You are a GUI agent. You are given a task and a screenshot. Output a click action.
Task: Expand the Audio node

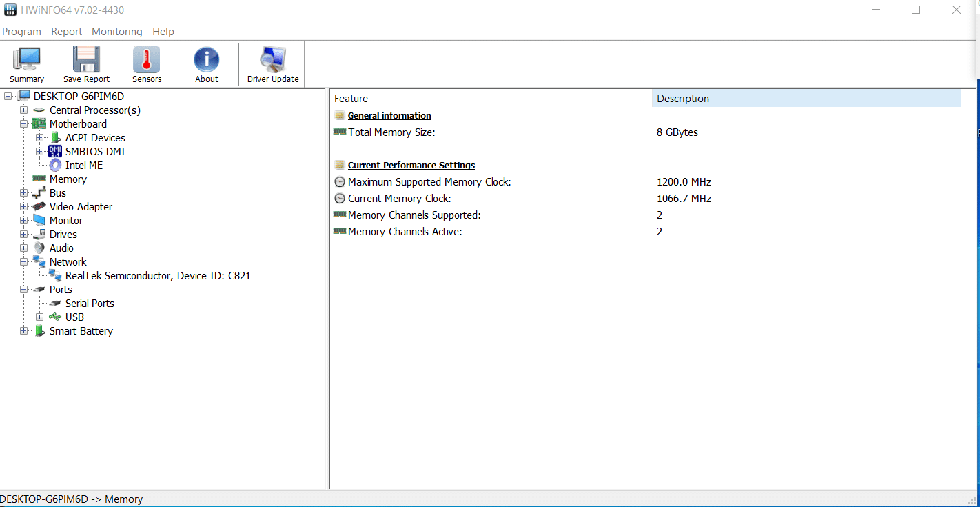(23, 248)
